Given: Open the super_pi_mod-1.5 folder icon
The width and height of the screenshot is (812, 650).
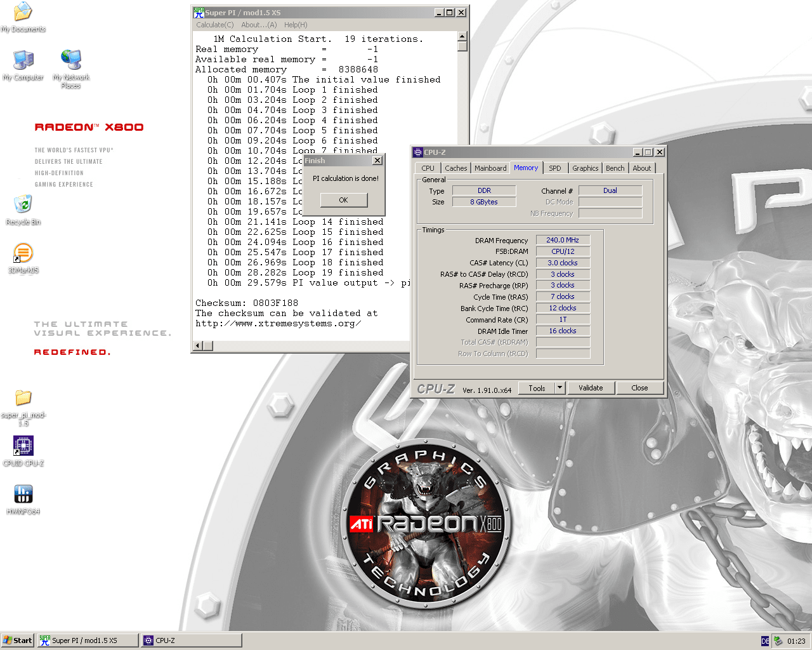Looking at the screenshot, I should pos(23,407).
